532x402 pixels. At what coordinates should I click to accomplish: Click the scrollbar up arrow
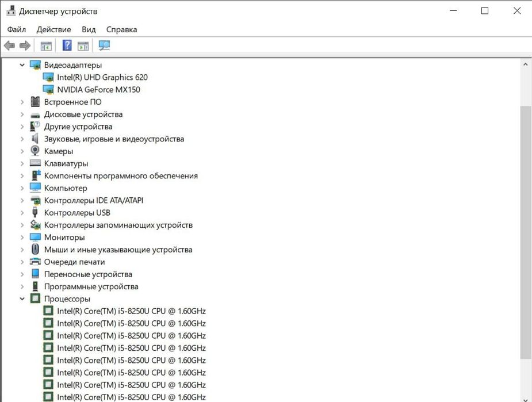click(526, 64)
